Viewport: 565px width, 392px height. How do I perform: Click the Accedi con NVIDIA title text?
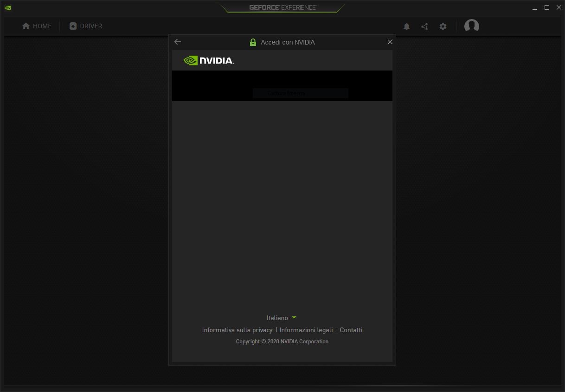point(288,42)
